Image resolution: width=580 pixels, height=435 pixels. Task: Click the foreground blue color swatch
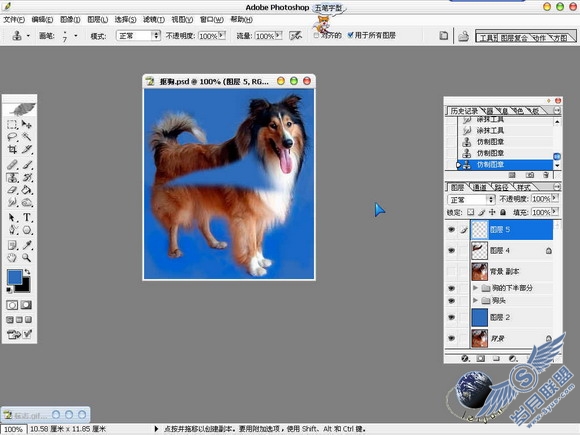click(x=15, y=277)
